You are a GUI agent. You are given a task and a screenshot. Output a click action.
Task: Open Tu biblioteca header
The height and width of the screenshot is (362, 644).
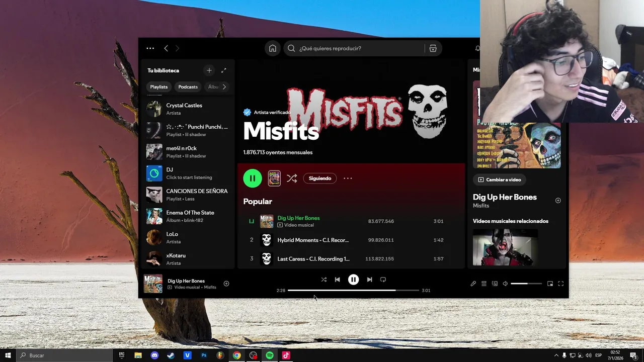tap(163, 70)
